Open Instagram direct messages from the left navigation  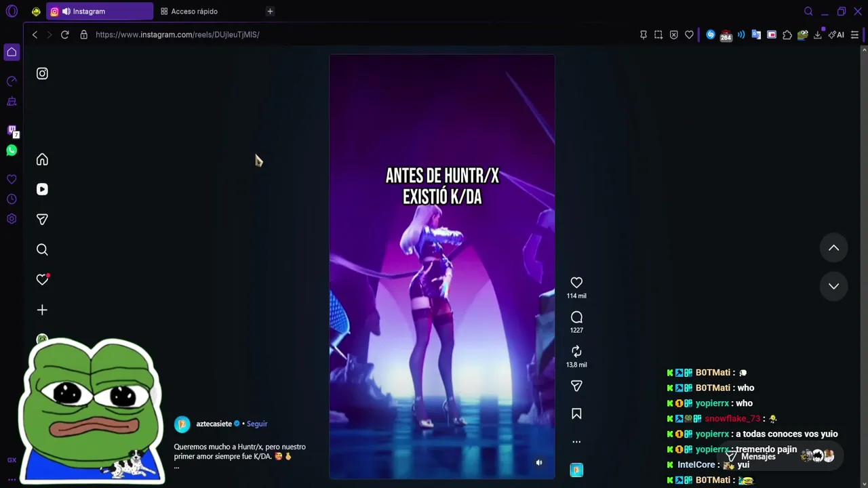click(x=42, y=220)
